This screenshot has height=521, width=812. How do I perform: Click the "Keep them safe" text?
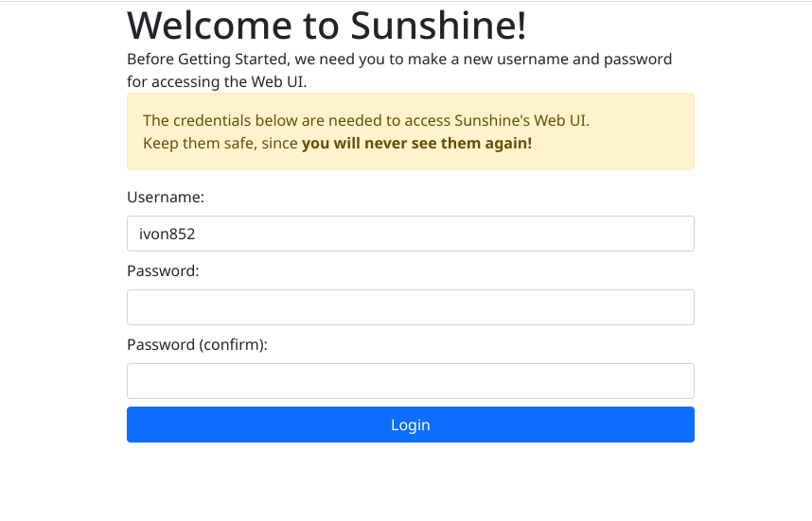pyautogui.click(x=193, y=144)
